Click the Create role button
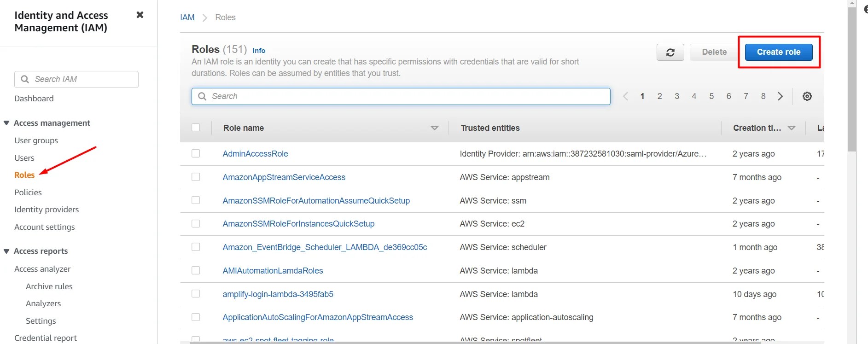868x344 pixels. [779, 52]
